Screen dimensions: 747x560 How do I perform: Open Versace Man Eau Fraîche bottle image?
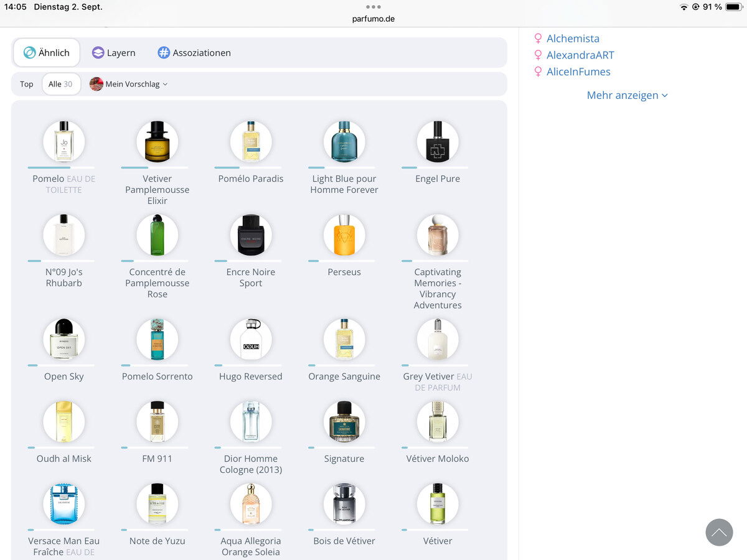tap(64, 504)
